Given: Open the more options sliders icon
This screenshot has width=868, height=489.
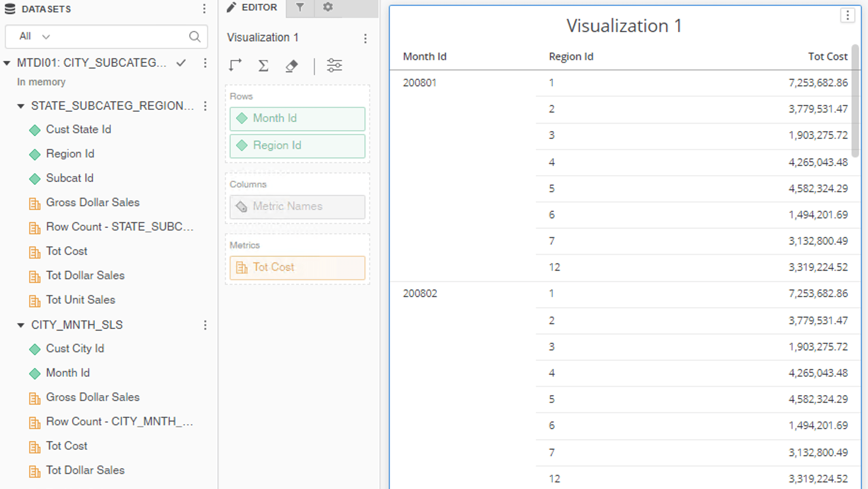Looking at the screenshot, I should 334,65.
